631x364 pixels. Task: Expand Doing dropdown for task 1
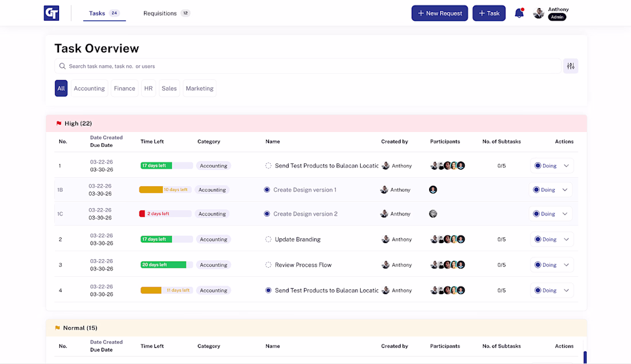566,166
